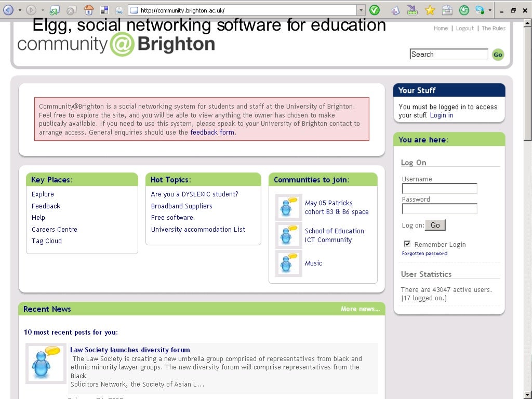Click the avatar icon beside May 05 Patricks cohort
This screenshot has width=532, height=399.
288,207
